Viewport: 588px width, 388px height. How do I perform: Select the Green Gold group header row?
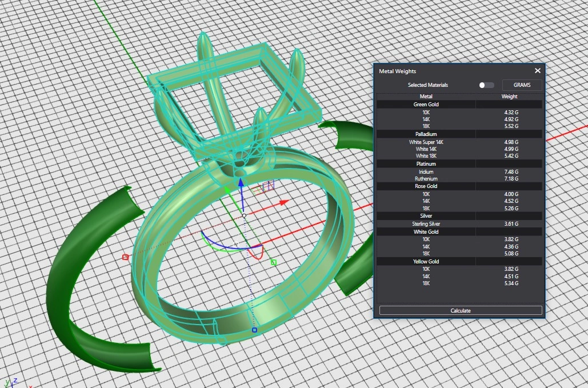426,105
